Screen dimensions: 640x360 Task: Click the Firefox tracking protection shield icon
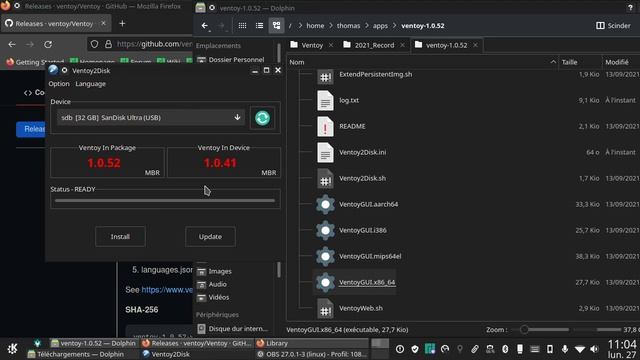click(94, 44)
